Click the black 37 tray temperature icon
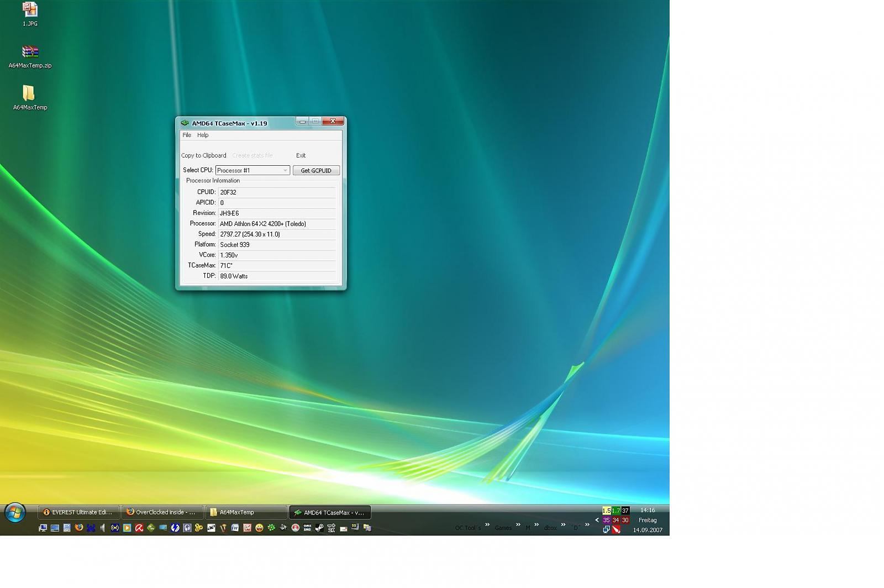 coord(625,511)
